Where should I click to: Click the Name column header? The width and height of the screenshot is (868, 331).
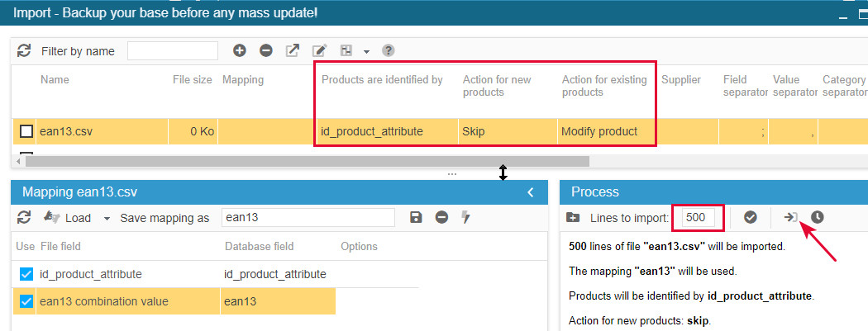coord(55,80)
